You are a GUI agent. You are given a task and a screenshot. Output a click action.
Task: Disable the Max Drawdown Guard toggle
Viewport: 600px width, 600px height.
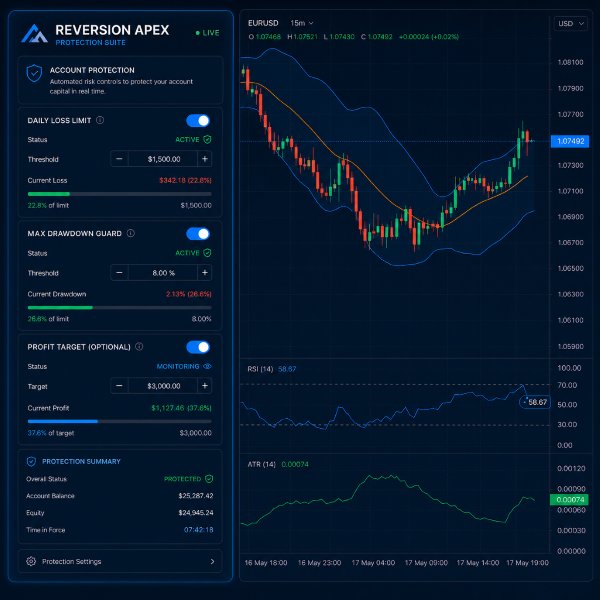(198, 233)
